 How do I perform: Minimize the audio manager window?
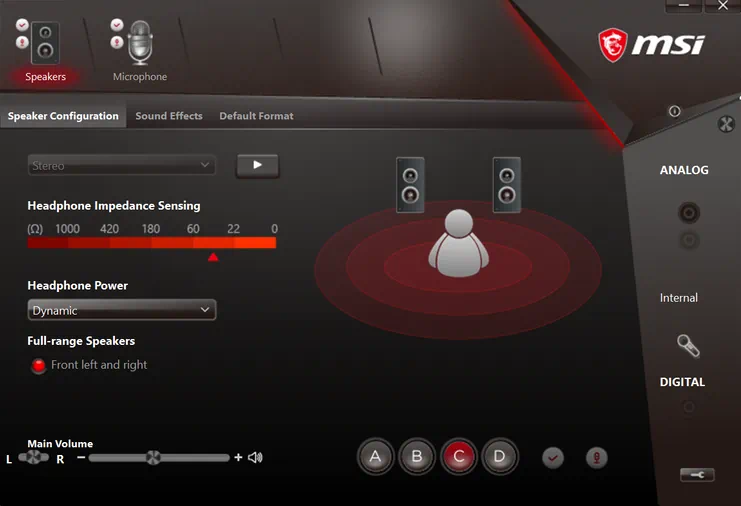(684, 6)
